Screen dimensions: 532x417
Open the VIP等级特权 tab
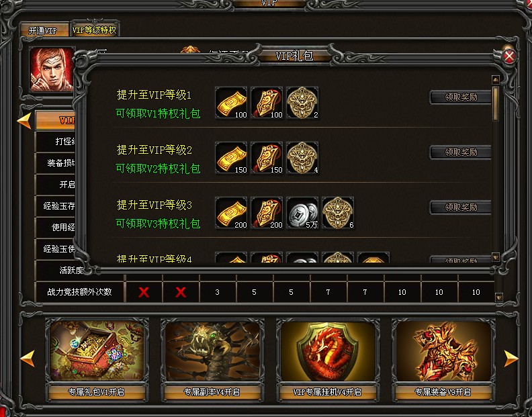point(94,30)
